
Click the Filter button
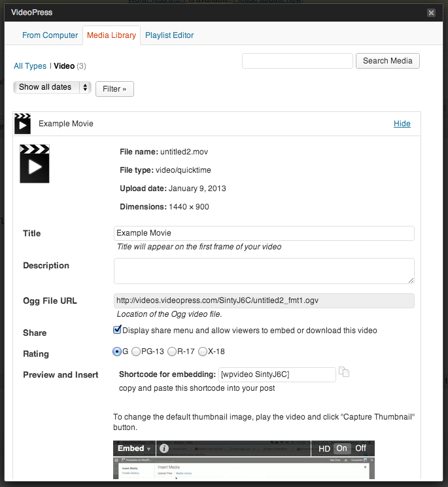coord(114,89)
